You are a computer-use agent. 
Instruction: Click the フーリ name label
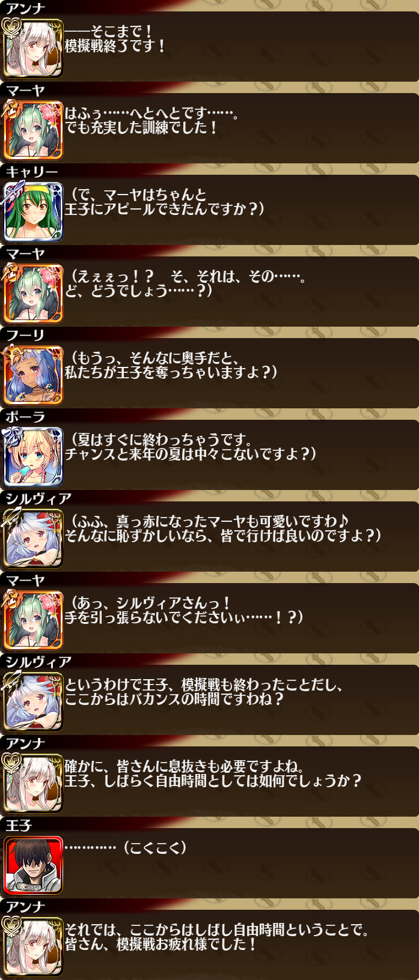(25, 336)
